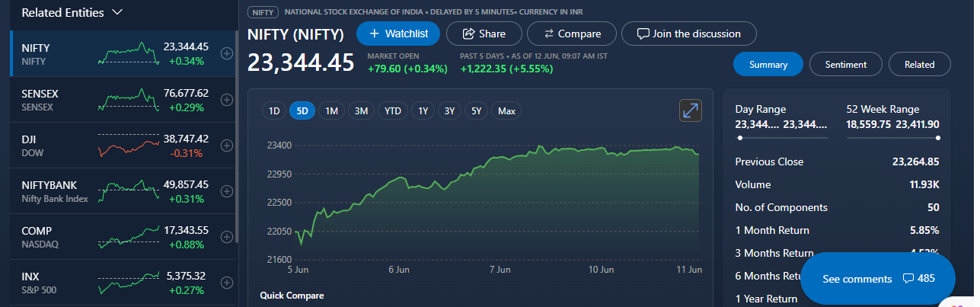Click Related Entities list scrollbar
Image resolution: width=980 pixels, height=307 pixels.
point(236,137)
